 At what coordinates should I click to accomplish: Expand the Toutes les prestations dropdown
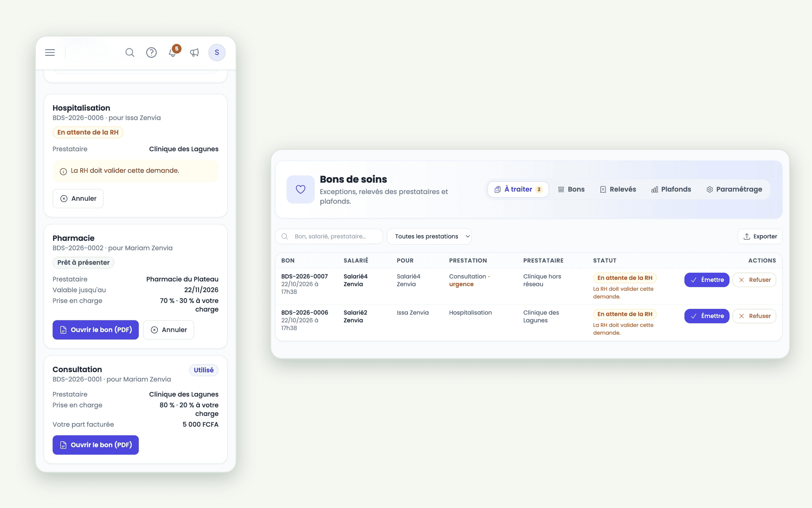429,237
